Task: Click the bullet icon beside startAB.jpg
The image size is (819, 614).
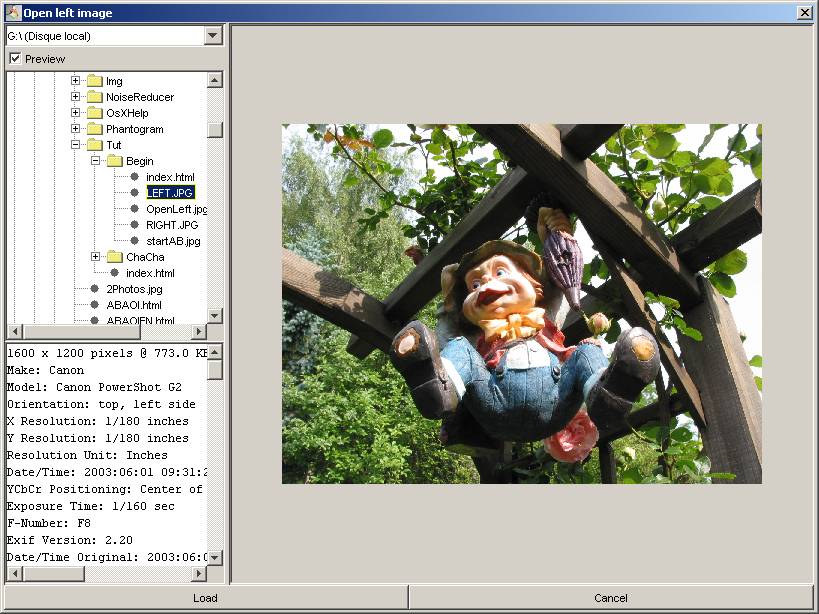Action: [134, 241]
